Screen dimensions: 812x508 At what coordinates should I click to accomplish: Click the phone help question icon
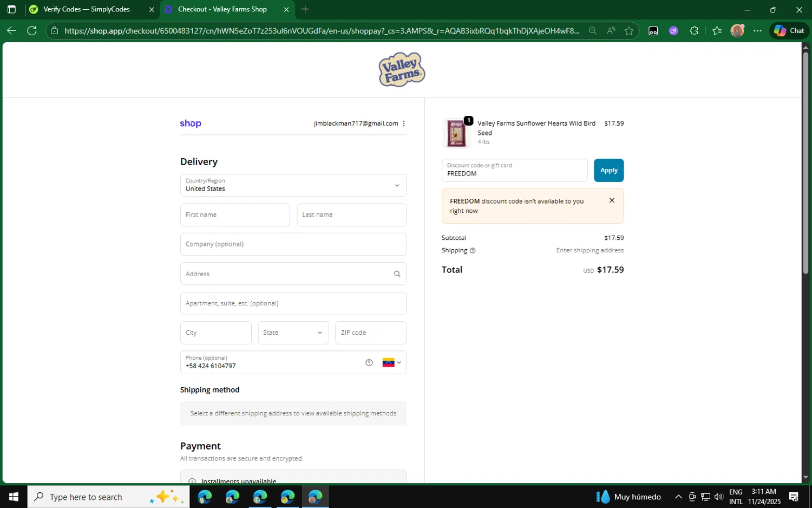369,363
